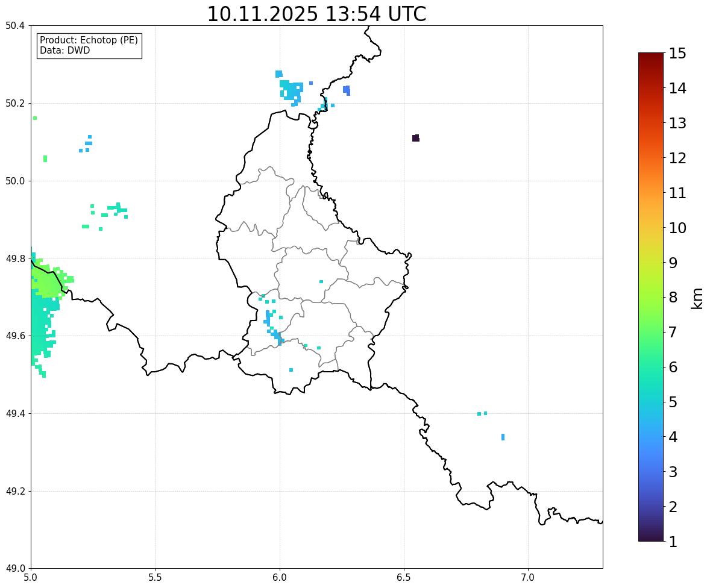Click the 50.4 latitude tick label
Image resolution: width=710 pixels, height=588 pixels.
15,26
